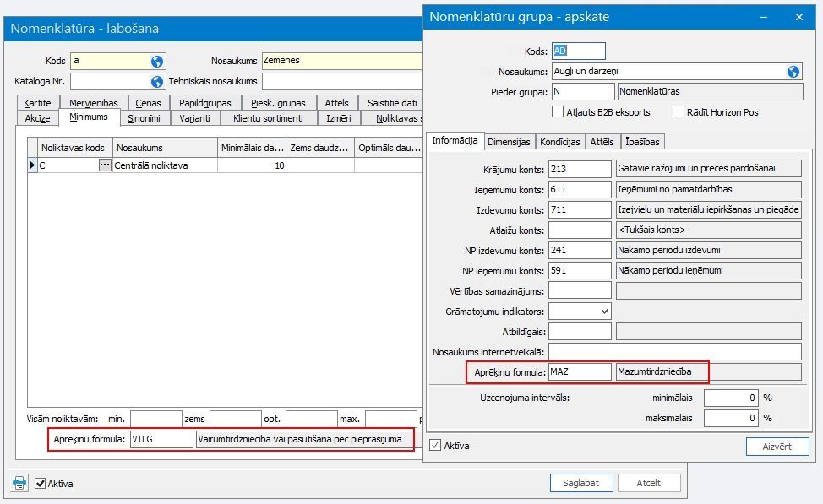Click the Vērtības samazinājums code field
This screenshot has width=823, height=504.
580,290
